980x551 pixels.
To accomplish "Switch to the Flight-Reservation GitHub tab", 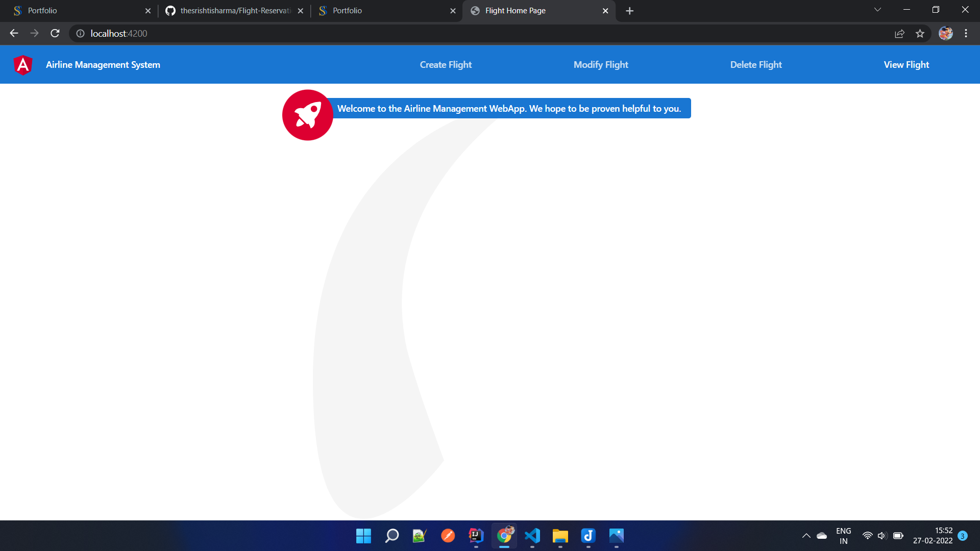I will pos(230,10).
